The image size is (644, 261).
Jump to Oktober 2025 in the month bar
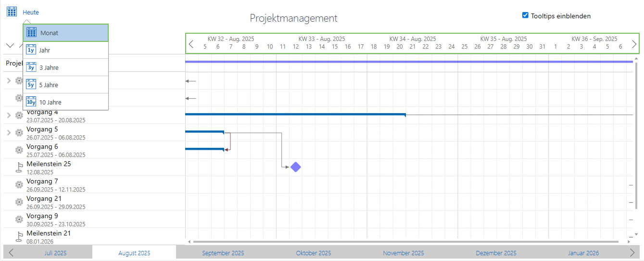[313, 253]
